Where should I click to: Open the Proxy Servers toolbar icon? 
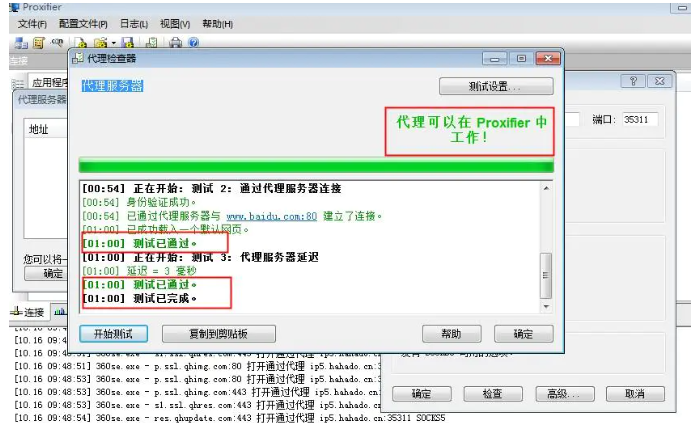(21, 43)
